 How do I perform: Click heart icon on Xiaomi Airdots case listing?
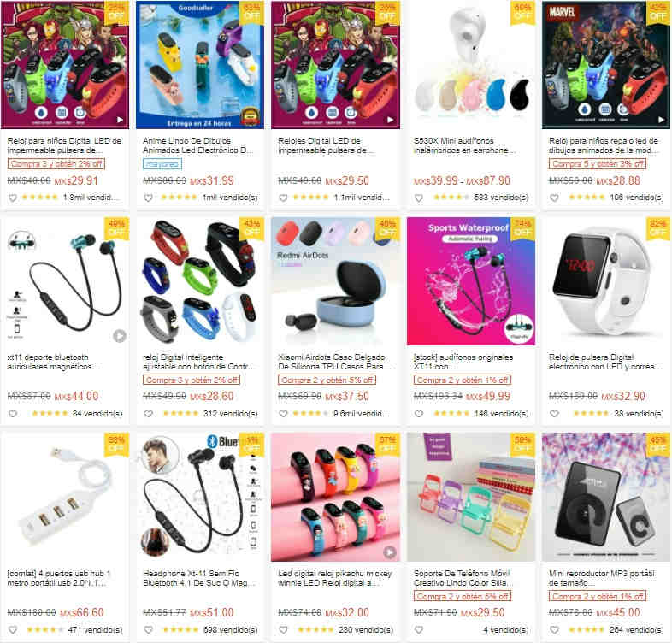tap(284, 414)
